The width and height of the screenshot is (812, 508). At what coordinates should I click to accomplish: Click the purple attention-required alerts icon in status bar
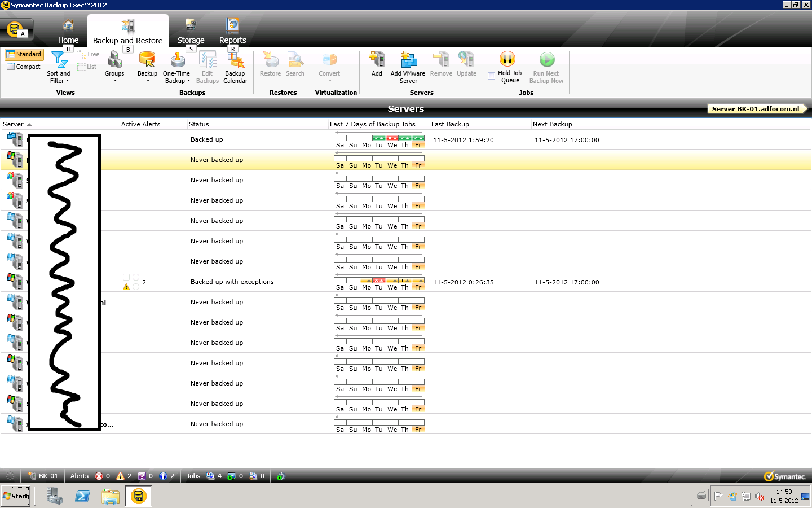(142, 476)
